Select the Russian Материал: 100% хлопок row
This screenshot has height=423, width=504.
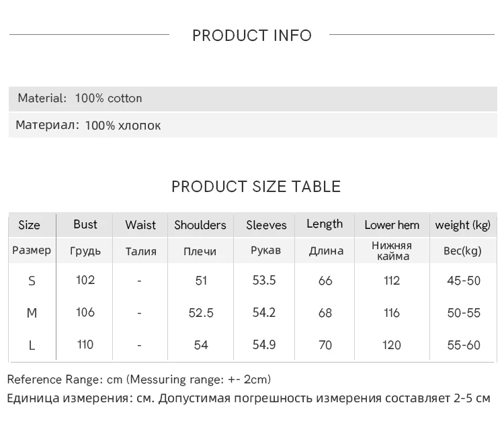coord(88,126)
